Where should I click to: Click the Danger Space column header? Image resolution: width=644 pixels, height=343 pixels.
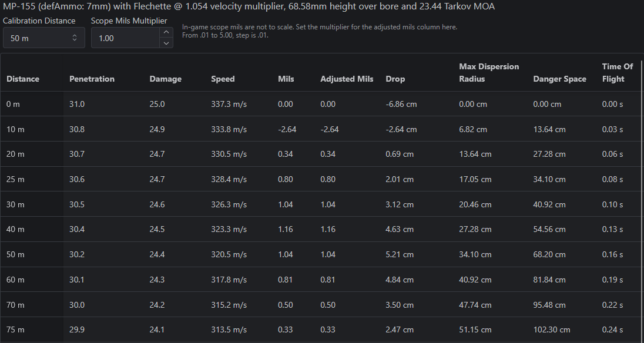point(560,79)
